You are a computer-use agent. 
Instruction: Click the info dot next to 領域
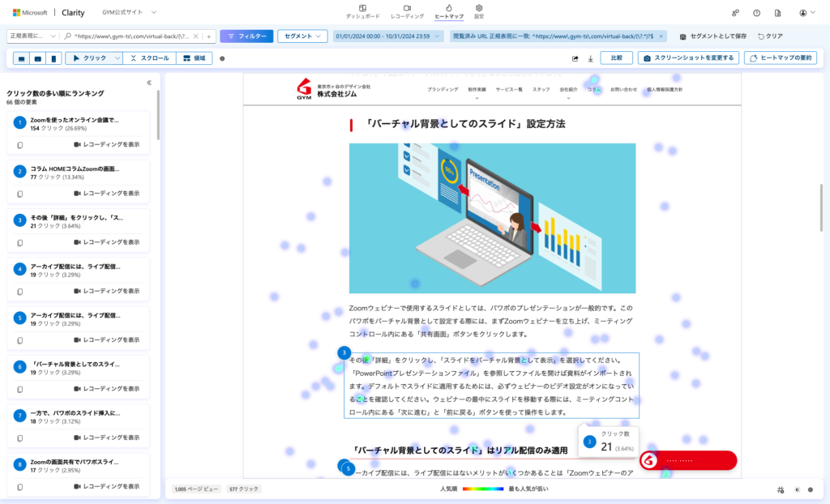pyautogui.click(x=222, y=58)
